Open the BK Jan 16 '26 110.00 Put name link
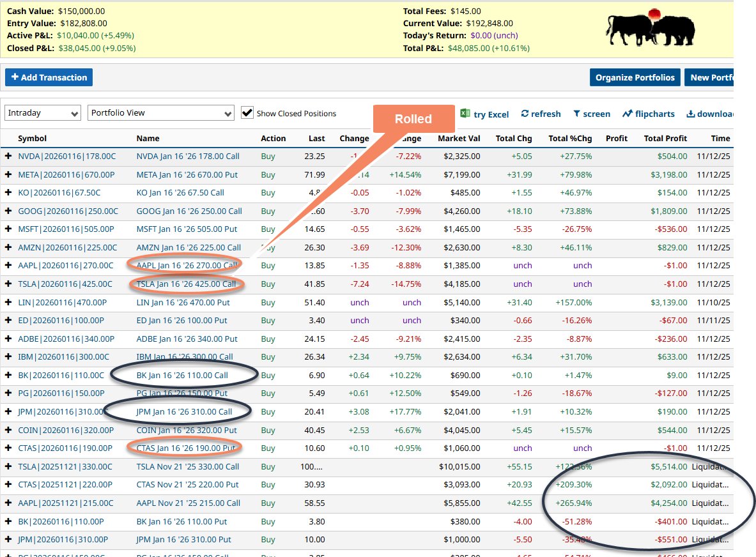 click(x=181, y=521)
